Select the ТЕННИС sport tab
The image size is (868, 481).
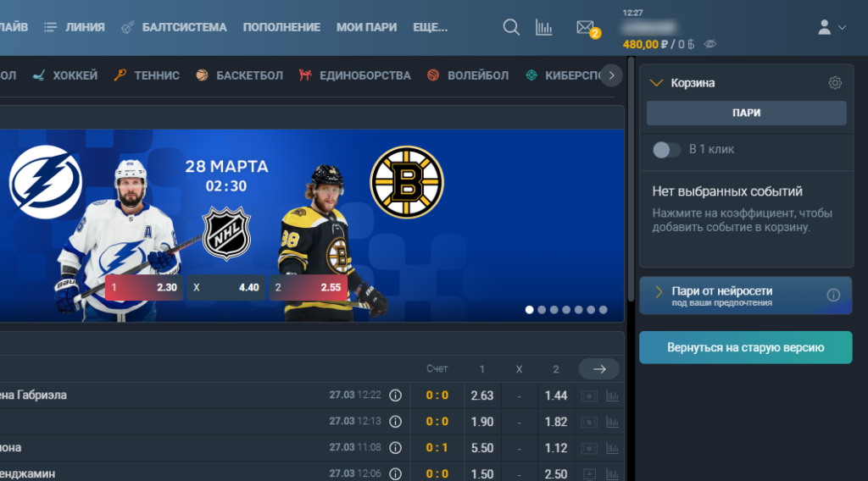pyautogui.click(x=147, y=75)
